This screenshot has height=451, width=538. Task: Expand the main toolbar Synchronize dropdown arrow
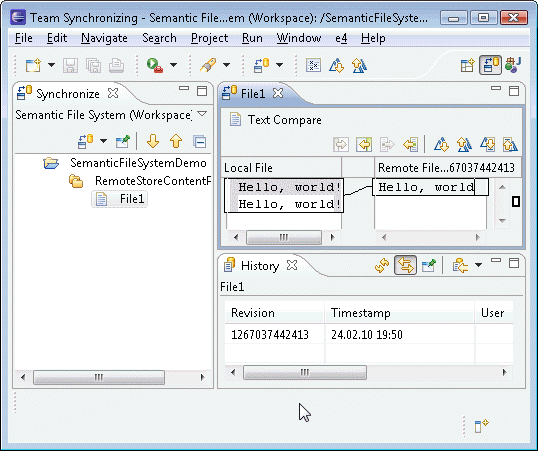pos(280,65)
